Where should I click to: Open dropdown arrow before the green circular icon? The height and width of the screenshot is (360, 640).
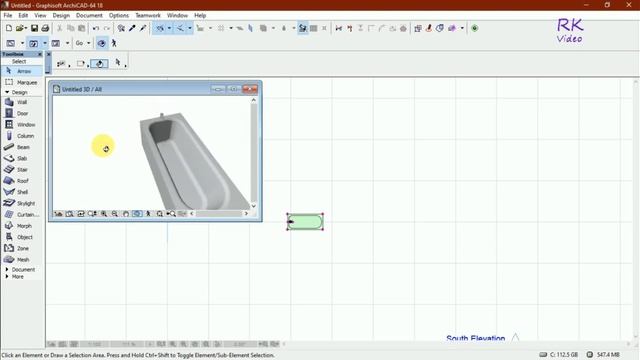[462, 28]
